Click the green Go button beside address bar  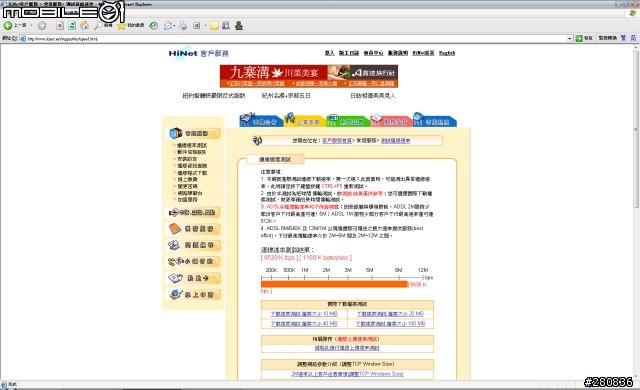[579, 38]
